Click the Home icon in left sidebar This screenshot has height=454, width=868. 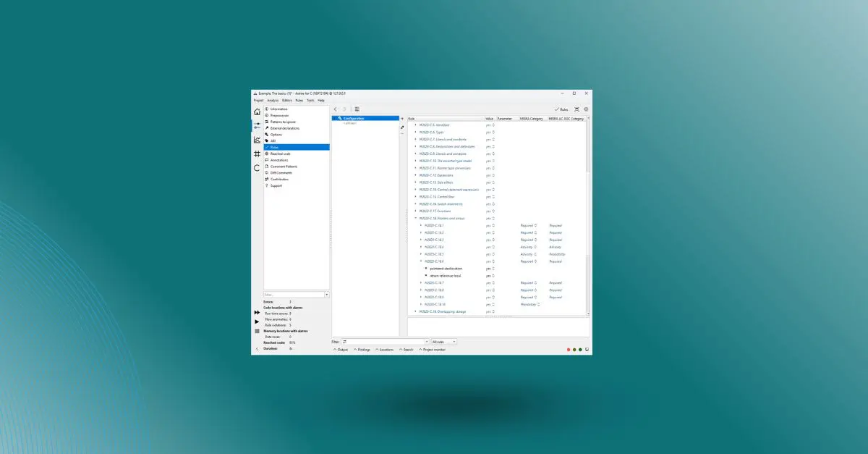257,112
